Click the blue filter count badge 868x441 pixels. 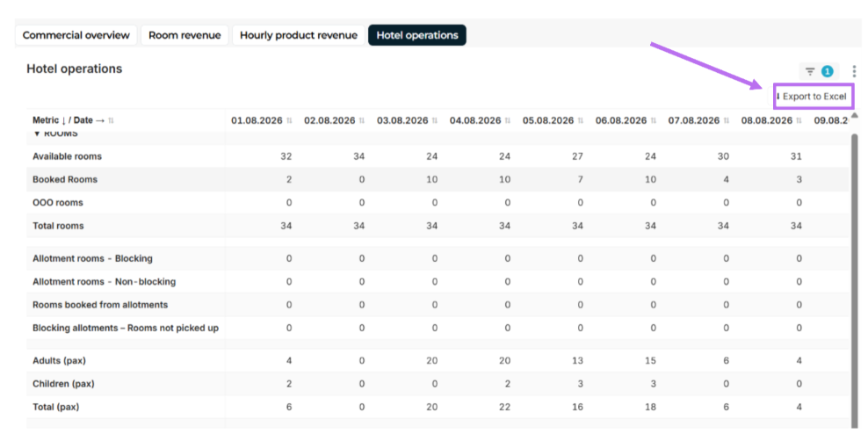(827, 71)
